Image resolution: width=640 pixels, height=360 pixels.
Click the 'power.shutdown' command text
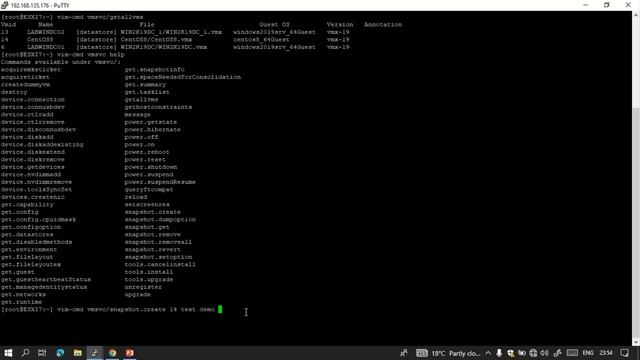[151, 167]
